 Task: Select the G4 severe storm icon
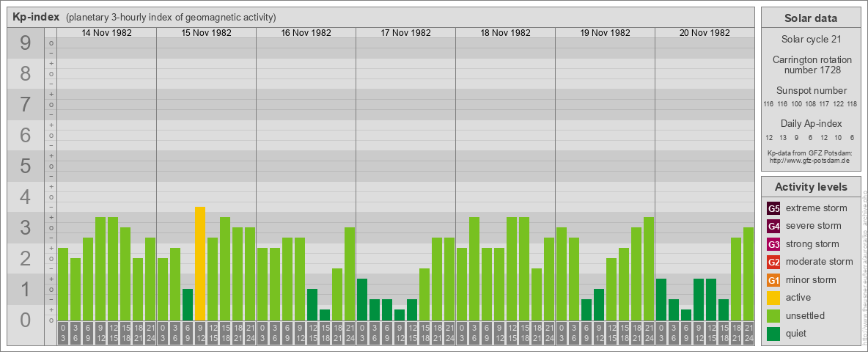tap(773, 226)
